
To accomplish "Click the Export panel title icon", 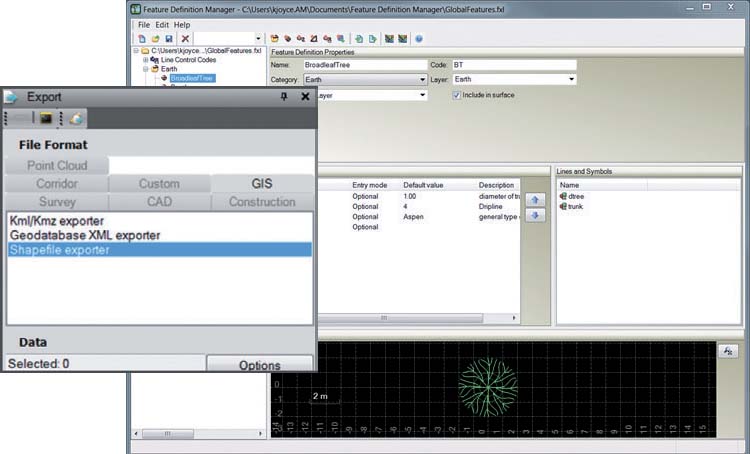I will point(11,97).
